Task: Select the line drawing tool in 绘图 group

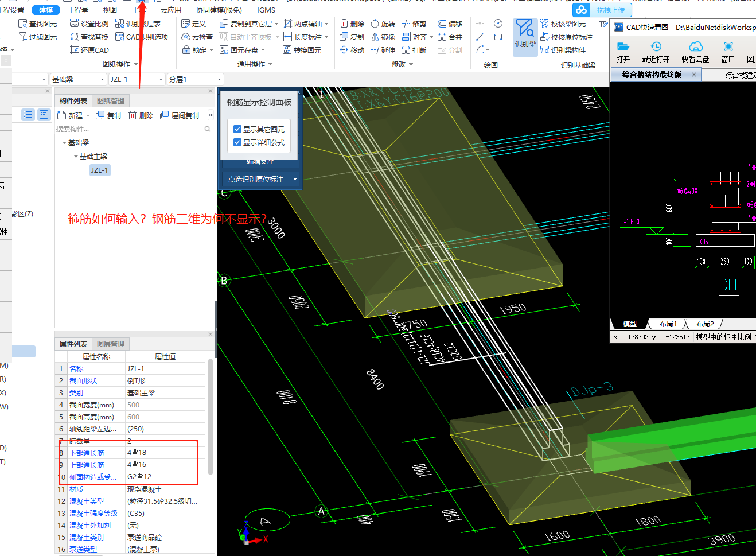Action: coord(480,37)
